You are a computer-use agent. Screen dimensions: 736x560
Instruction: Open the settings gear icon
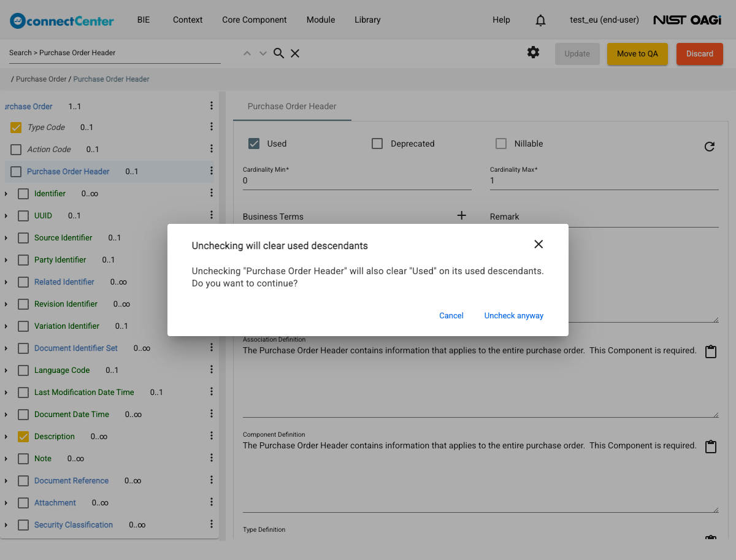(533, 53)
